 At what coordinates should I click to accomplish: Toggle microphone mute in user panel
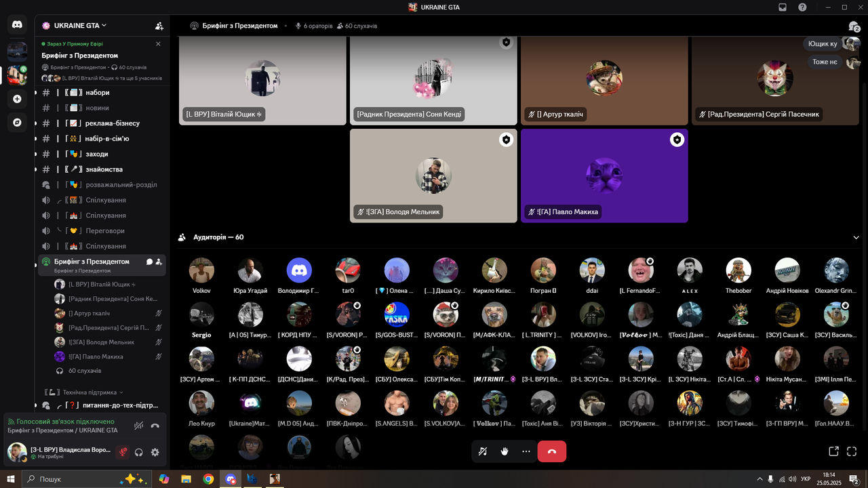click(123, 452)
